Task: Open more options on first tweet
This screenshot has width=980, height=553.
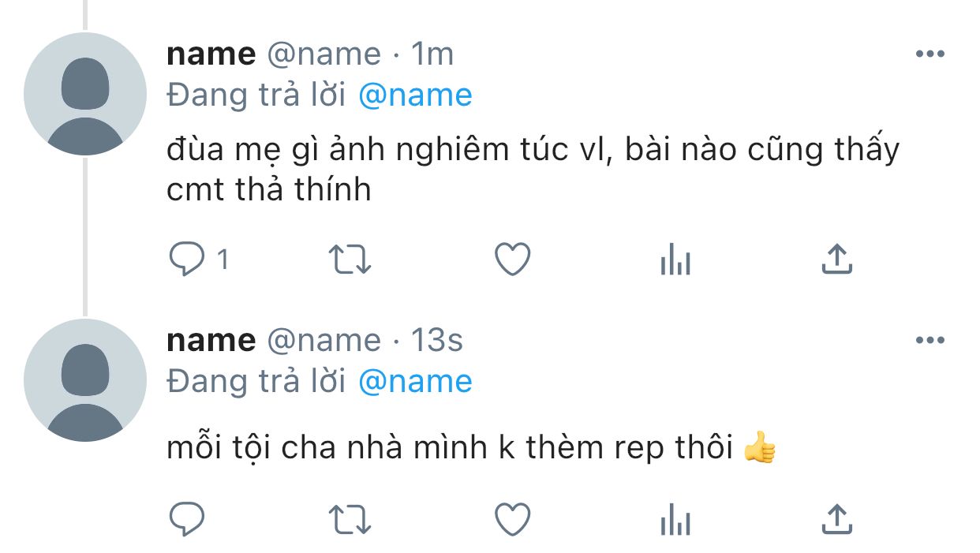Action: tap(930, 54)
